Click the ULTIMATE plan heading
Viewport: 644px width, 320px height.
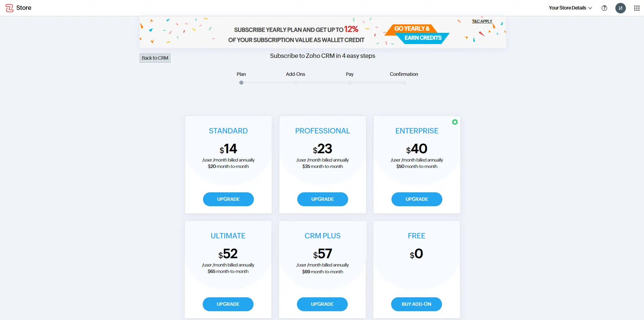point(228,236)
